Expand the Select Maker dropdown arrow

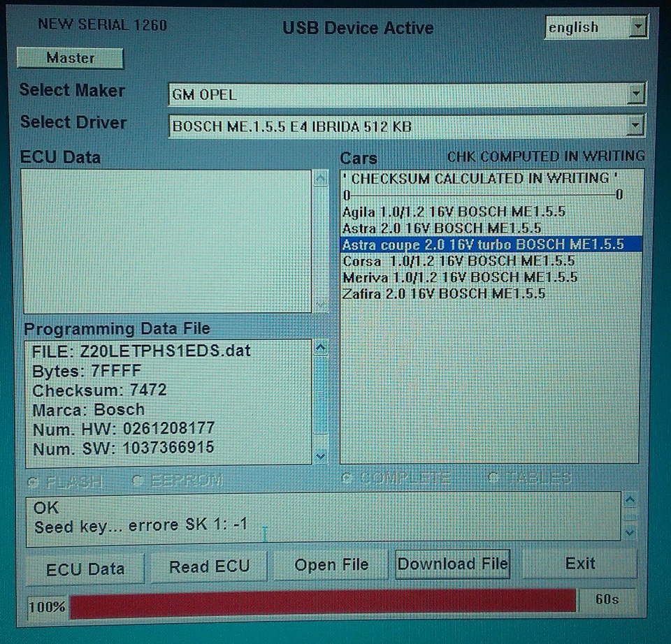[x=635, y=94]
